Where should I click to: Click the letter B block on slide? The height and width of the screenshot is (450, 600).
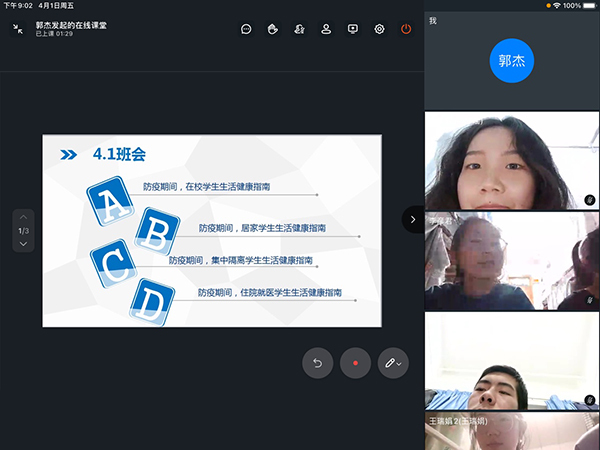(157, 231)
